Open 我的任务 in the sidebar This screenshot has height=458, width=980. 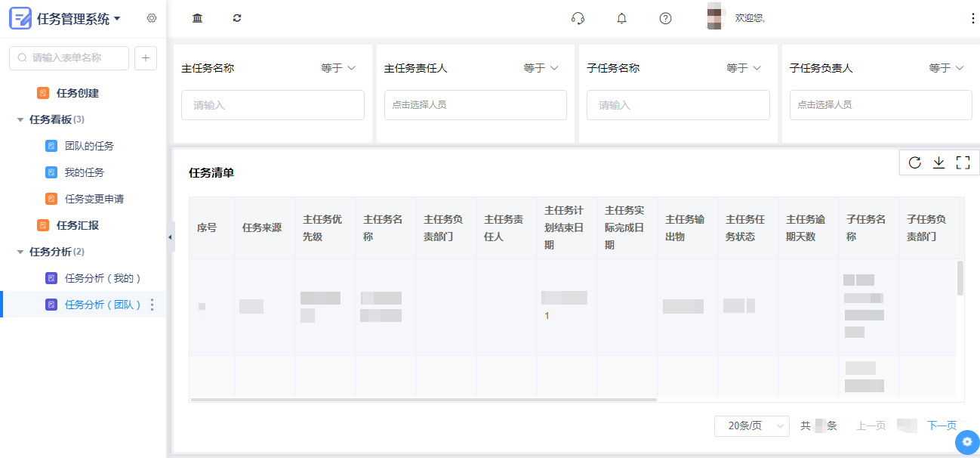(83, 172)
